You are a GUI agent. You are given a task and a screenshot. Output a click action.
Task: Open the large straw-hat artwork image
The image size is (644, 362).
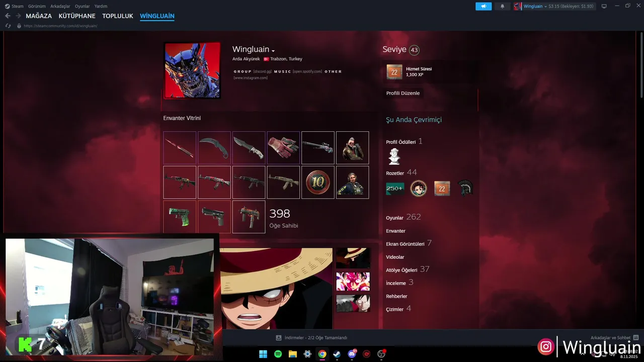(x=277, y=288)
